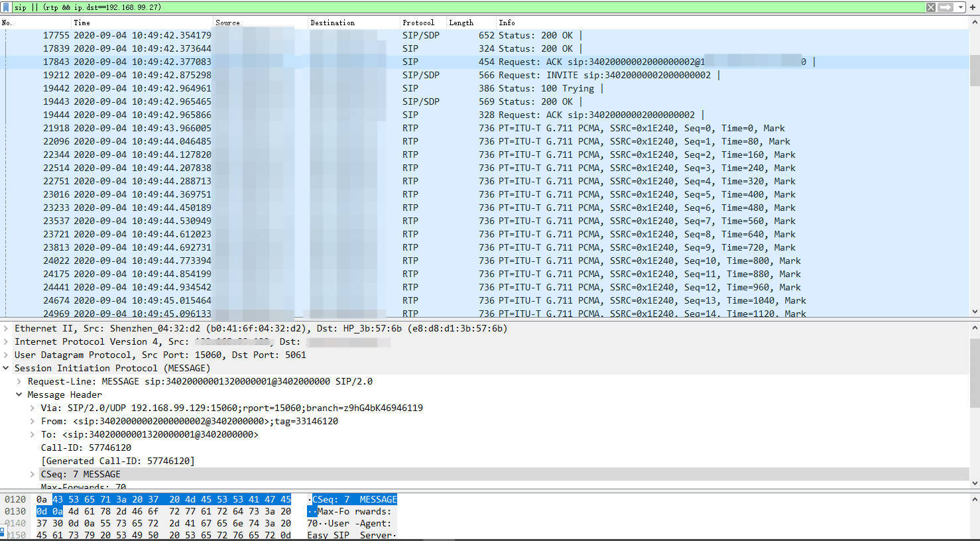The height and width of the screenshot is (541, 980).
Task: Select packet 19442 Status 100 Trying
Action: (x=484, y=88)
